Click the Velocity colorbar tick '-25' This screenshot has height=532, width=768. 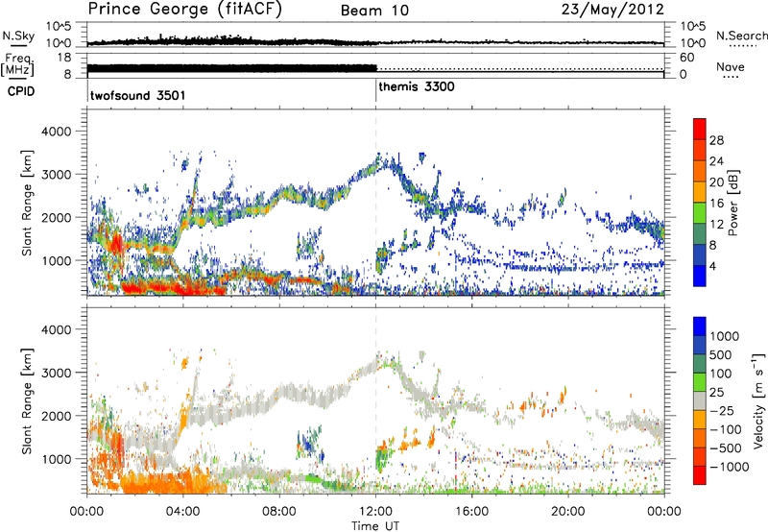tap(721, 410)
